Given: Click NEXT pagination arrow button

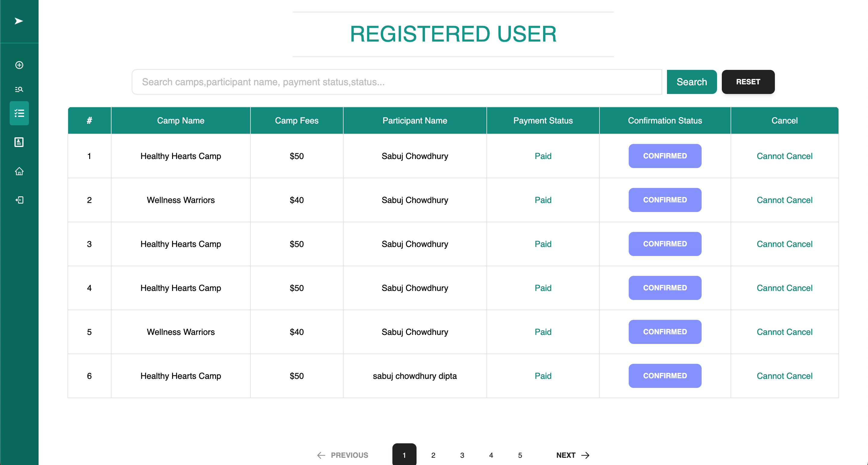Looking at the screenshot, I should pos(573,455).
